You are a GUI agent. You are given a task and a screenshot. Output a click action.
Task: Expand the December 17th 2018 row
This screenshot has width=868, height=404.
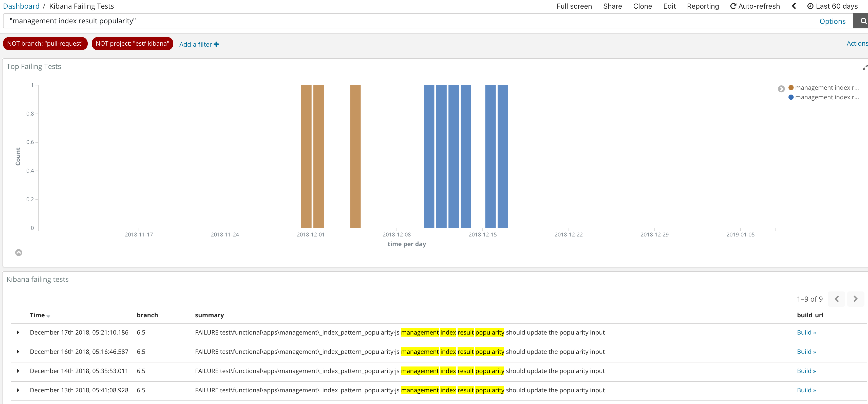pyautogui.click(x=18, y=333)
